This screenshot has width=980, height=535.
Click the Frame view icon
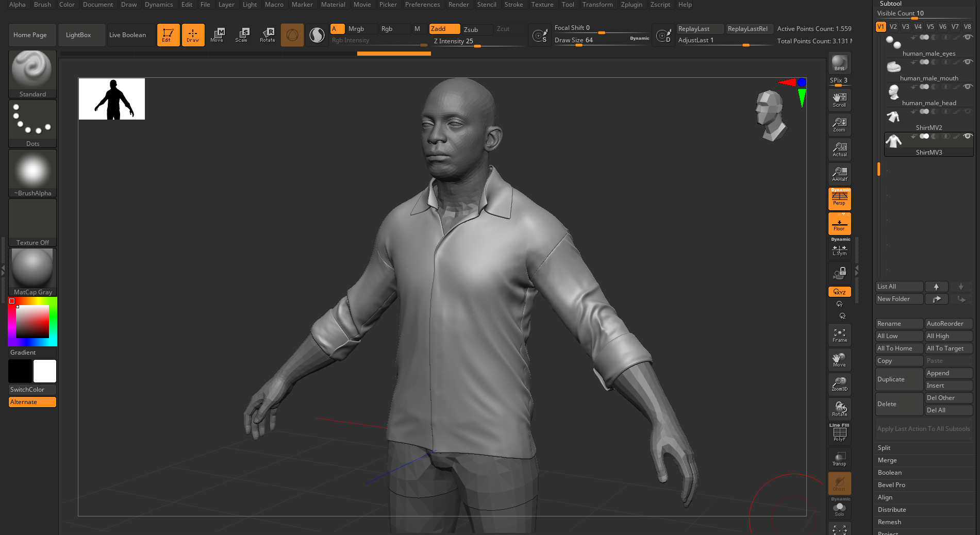(x=839, y=335)
